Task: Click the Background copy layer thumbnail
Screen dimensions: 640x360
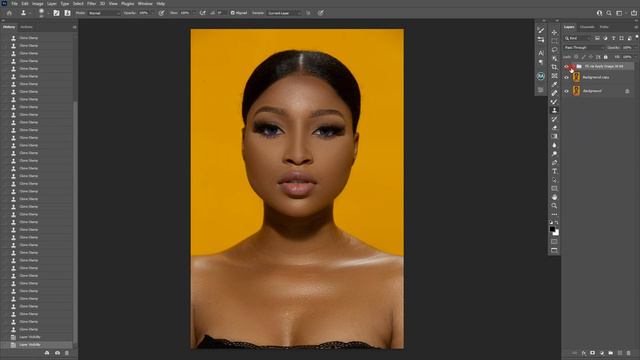Action: click(x=576, y=77)
